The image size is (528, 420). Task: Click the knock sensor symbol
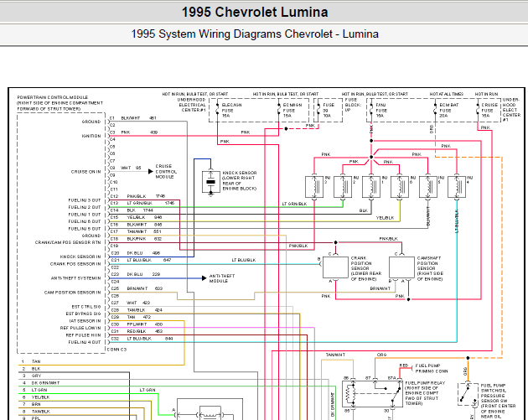tap(211, 182)
